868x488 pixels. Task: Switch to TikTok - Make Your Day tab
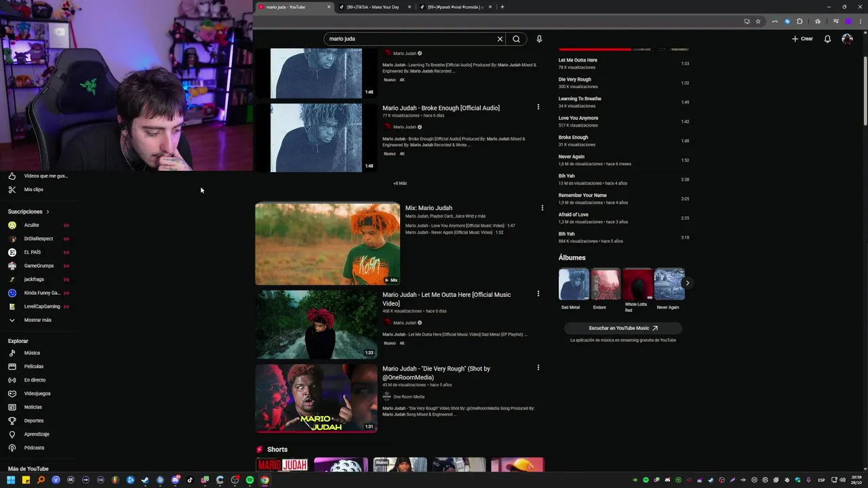[x=375, y=7]
